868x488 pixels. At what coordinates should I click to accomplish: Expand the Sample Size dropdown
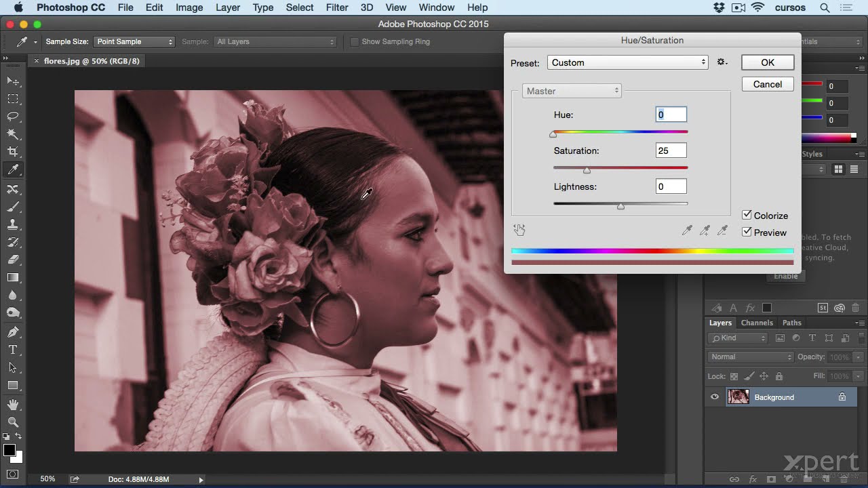coord(134,42)
